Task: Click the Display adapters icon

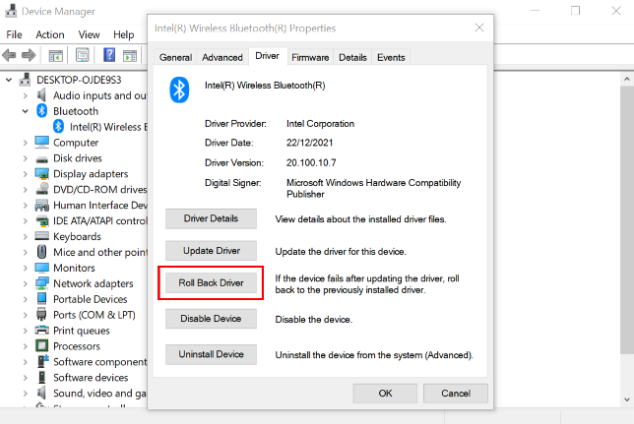Action: click(42, 174)
